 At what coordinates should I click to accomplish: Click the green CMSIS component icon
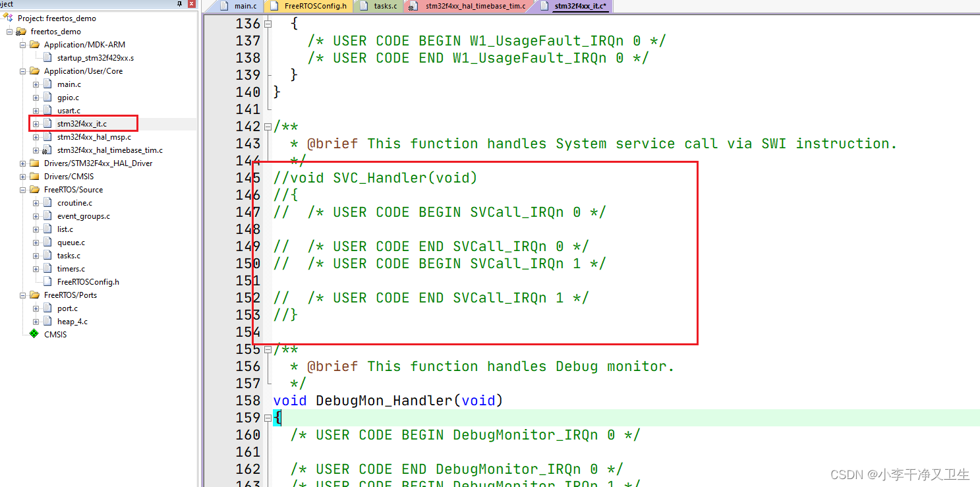(x=34, y=334)
